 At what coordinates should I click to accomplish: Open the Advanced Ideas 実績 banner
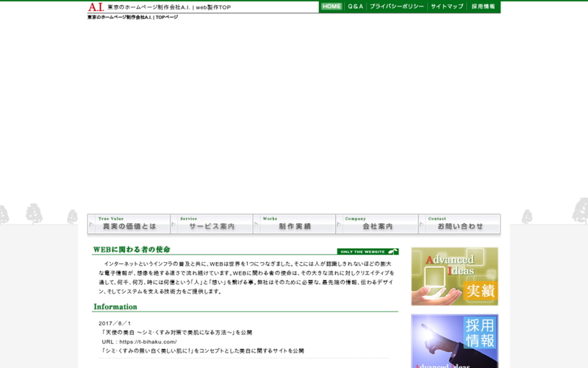click(454, 276)
